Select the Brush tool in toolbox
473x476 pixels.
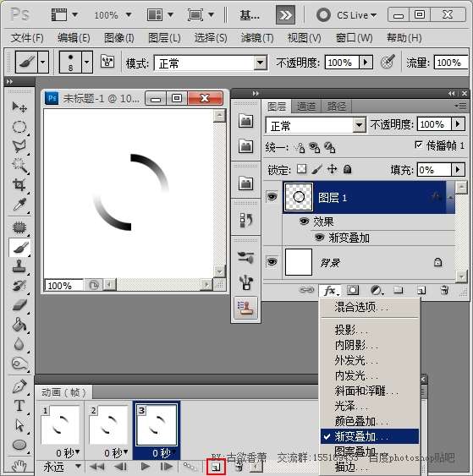(19, 248)
